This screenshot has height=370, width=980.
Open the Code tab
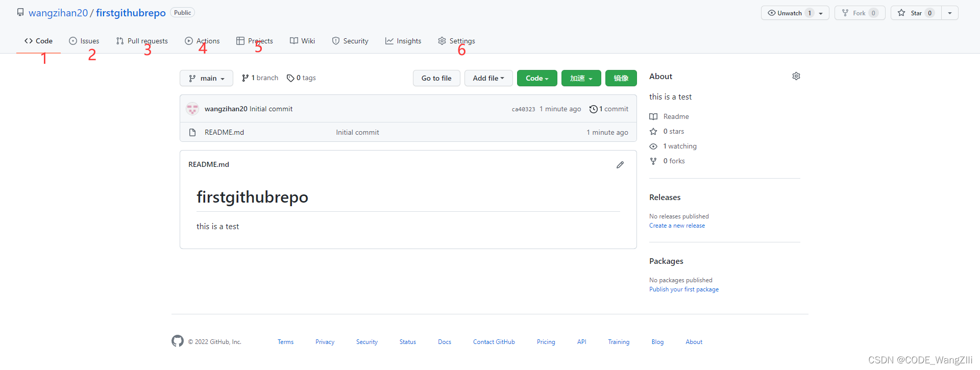point(38,41)
